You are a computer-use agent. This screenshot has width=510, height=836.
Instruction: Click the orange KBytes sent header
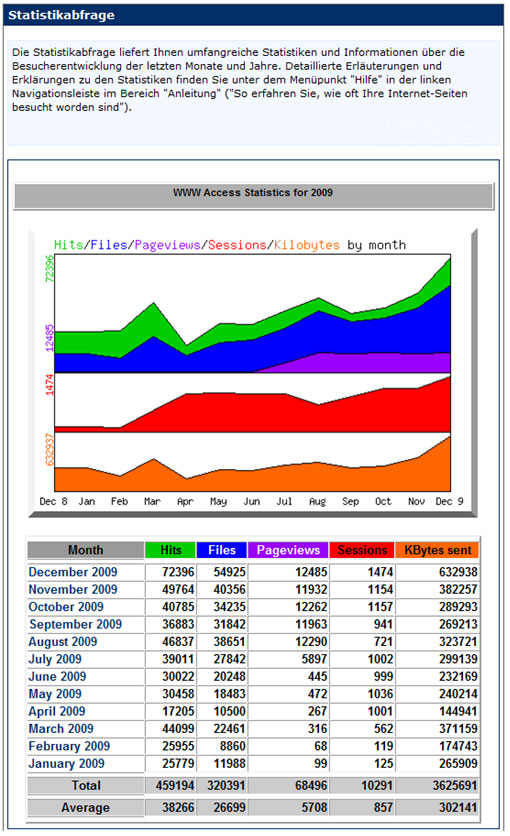(438, 550)
